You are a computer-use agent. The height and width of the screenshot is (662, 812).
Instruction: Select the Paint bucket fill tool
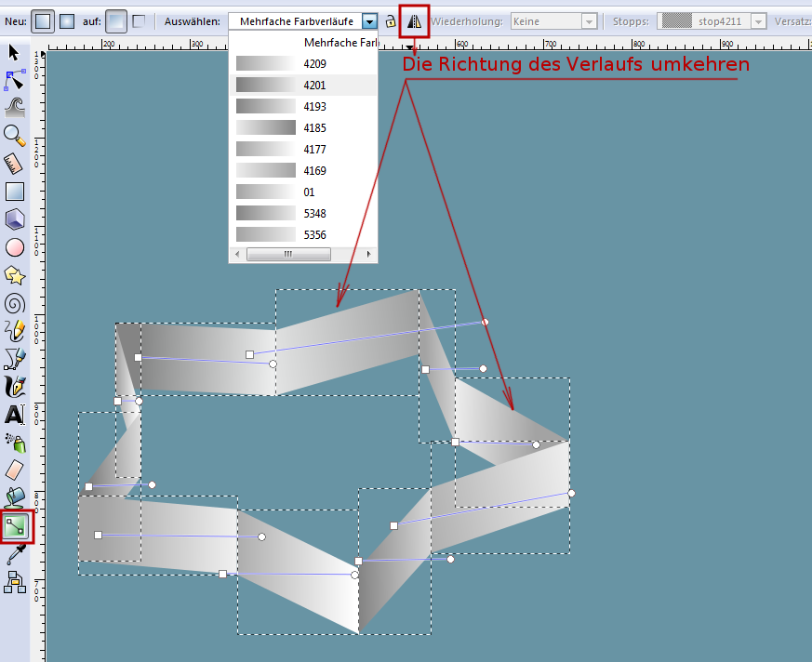[x=15, y=498]
